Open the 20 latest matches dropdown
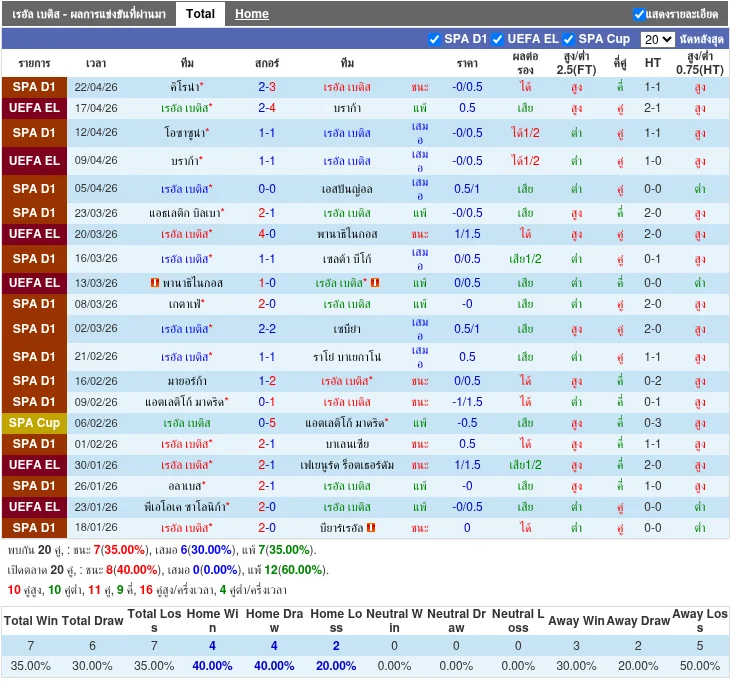This screenshot has height=684, width=730. 657,39
